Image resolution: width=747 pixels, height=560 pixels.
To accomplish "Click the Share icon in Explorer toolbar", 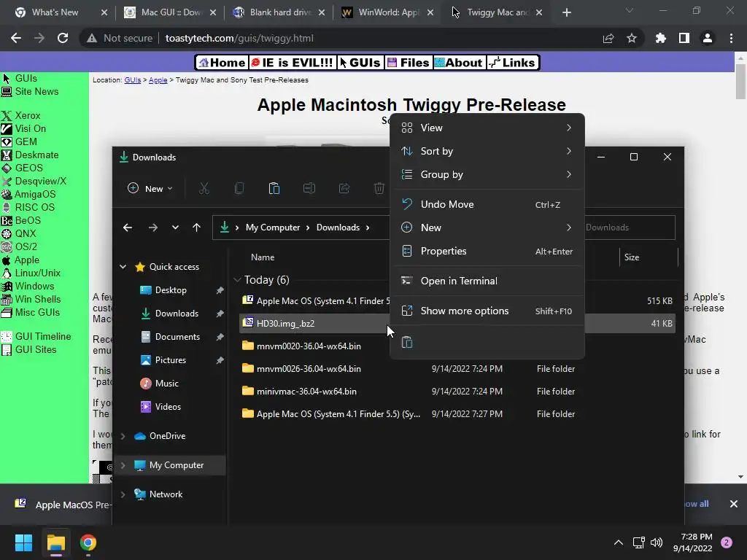I will coord(344,189).
